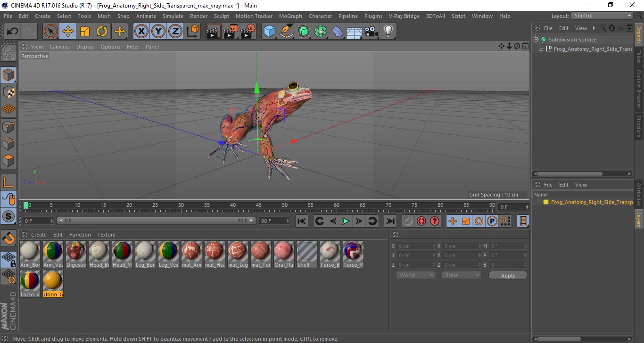Switch to Edges mode
The width and height of the screenshot is (644, 343).
coord(8,143)
